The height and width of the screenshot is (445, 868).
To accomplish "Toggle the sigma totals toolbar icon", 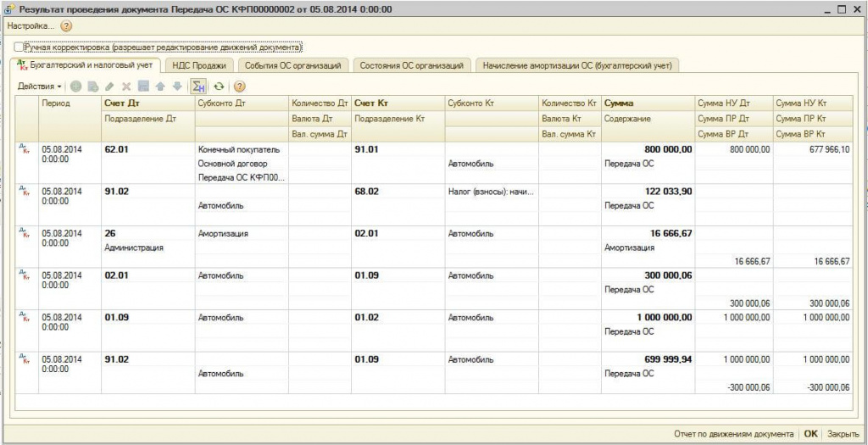I will [199, 86].
